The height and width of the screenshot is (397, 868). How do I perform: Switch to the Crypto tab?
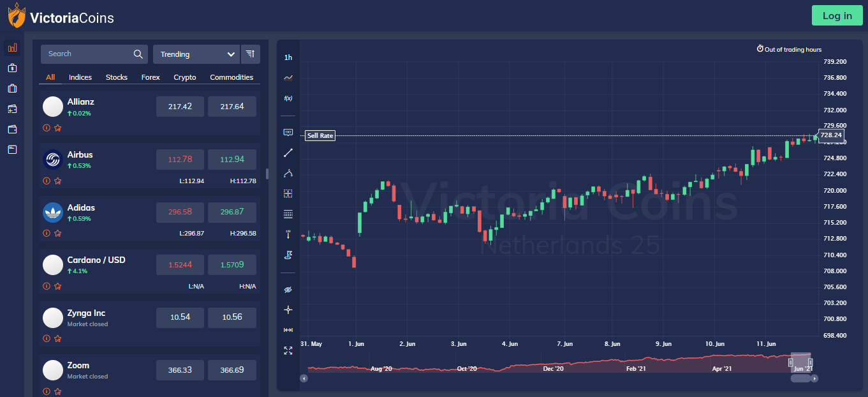tap(185, 77)
